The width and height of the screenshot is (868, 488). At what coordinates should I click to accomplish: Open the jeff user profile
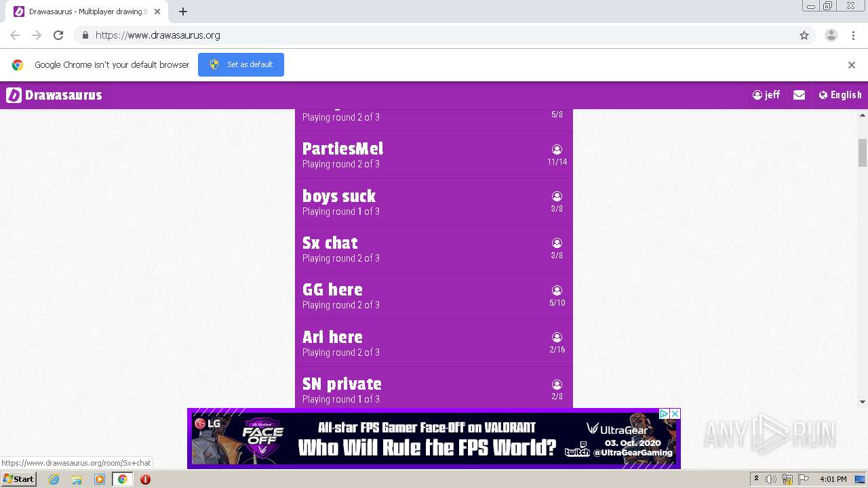point(766,96)
